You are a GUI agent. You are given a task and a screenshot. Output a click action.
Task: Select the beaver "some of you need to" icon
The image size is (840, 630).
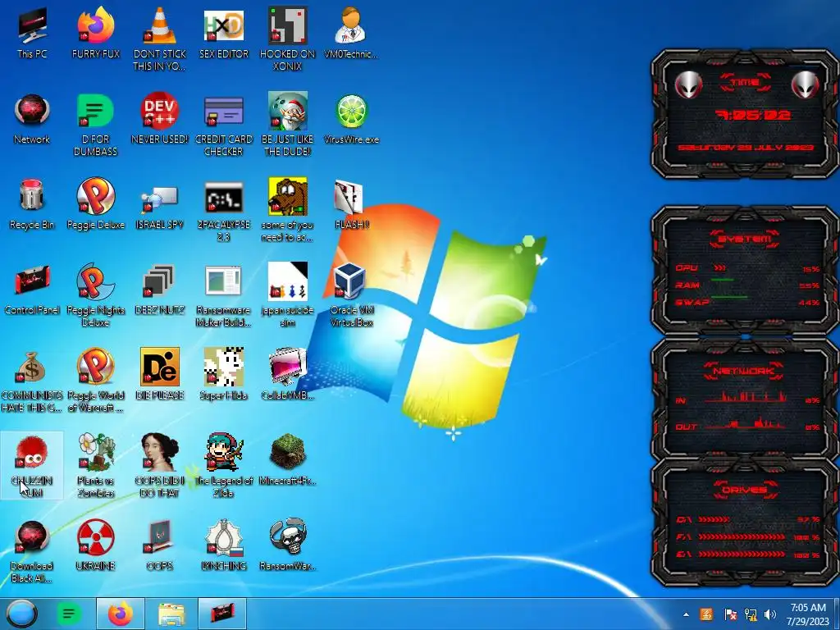pyautogui.click(x=288, y=197)
